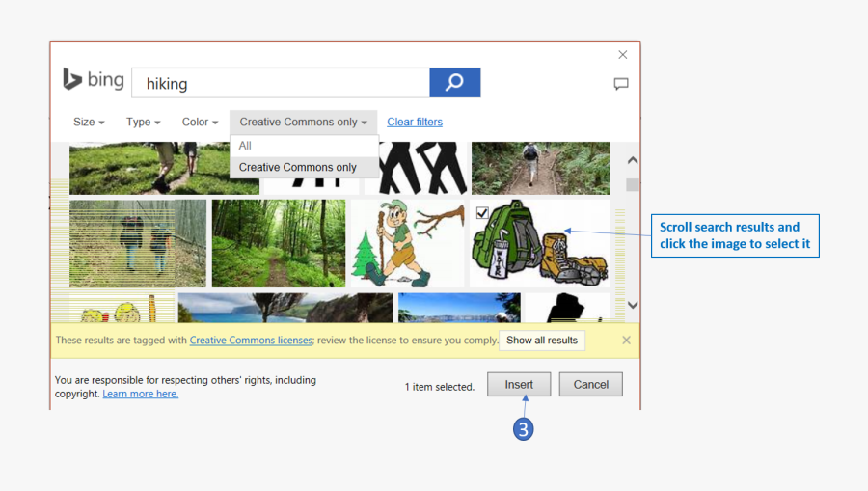This screenshot has height=491, width=868.
Task: Uncheck the backpack and boots image checkbox
Action: pos(482,212)
